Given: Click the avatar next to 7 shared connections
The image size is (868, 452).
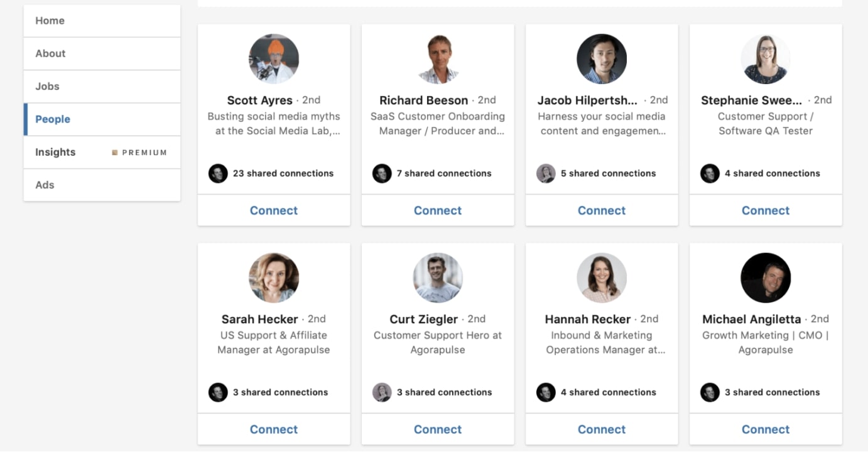Looking at the screenshot, I should (x=382, y=173).
